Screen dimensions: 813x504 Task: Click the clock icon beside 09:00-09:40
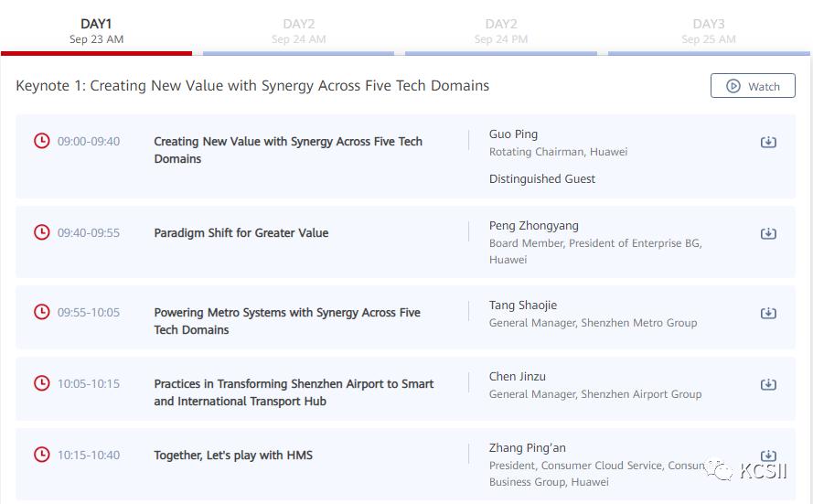(41, 141)
